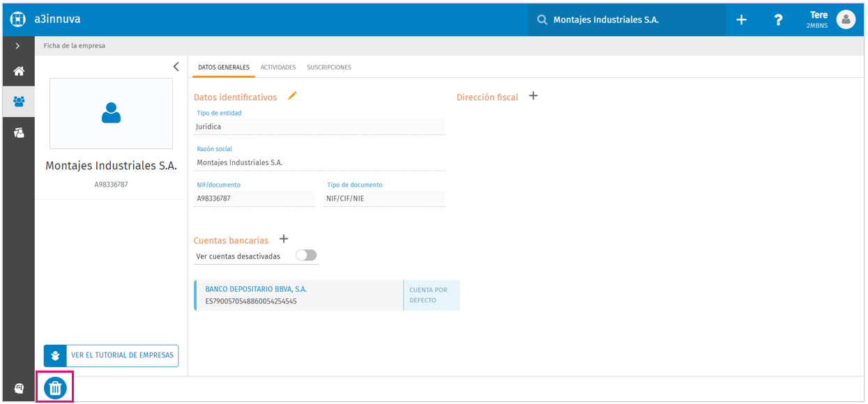Click the Tipo de entidad field
The height and width of the screenshot is (404, 868).
[x=319, y=127]
